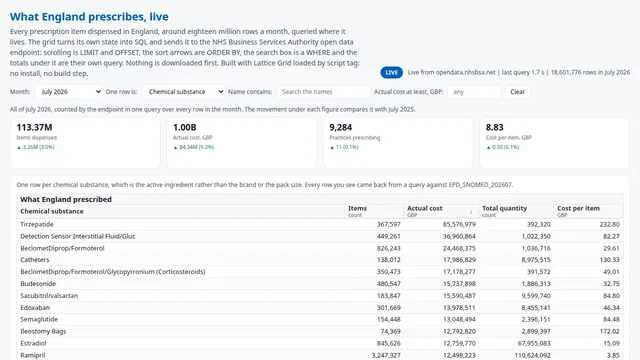Click Ileostomy Bags cost per item 172.02
640x360 pixels.
click(x=609, y=331)
